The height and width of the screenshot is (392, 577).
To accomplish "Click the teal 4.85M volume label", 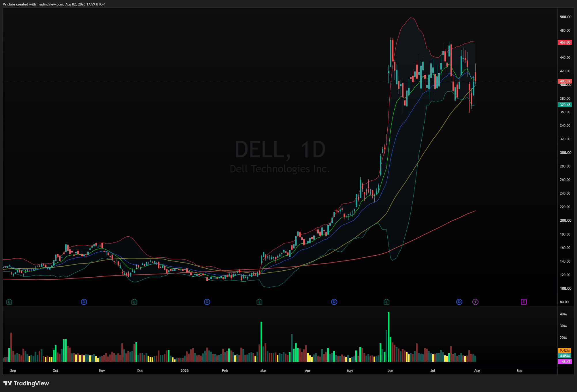I will coord(565,356).
